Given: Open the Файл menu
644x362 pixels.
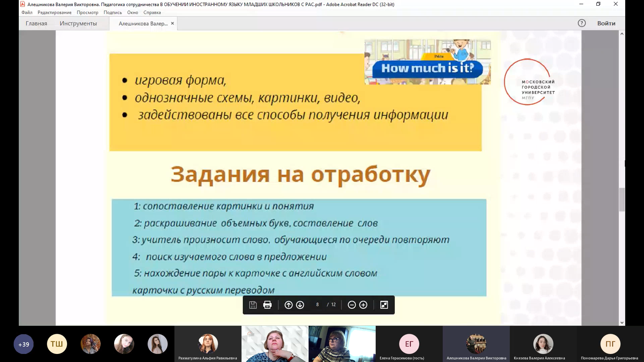Looking at the screenshot, I should click(x=27, y=12).
